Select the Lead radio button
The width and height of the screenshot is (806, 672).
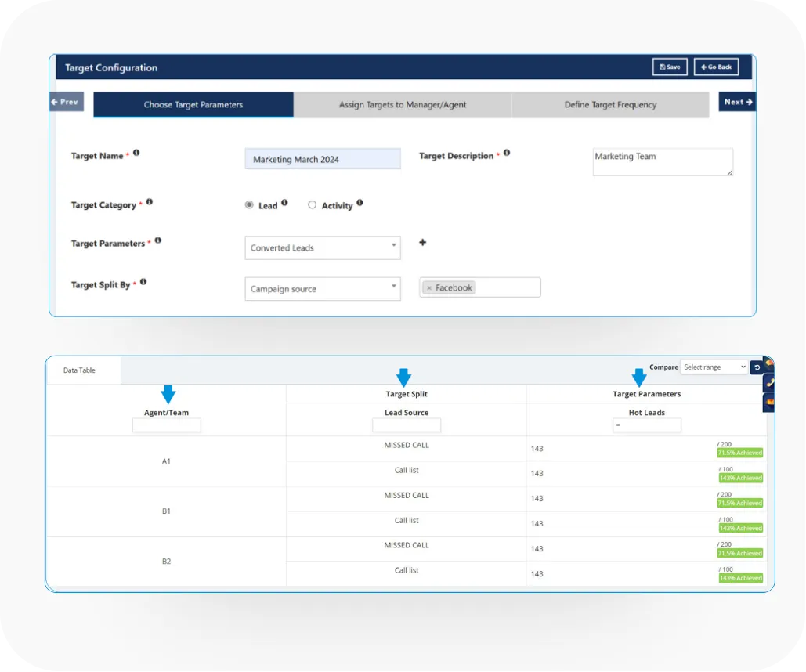point(249,204)
